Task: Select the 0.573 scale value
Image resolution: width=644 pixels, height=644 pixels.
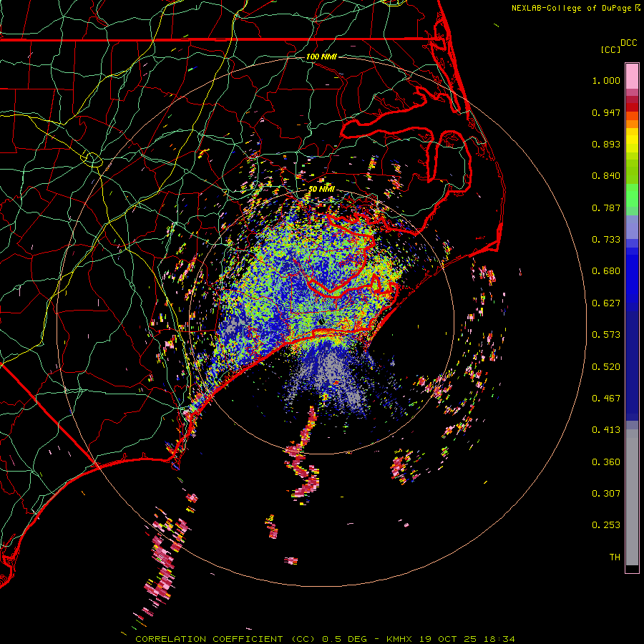Action: click(606, 335)
